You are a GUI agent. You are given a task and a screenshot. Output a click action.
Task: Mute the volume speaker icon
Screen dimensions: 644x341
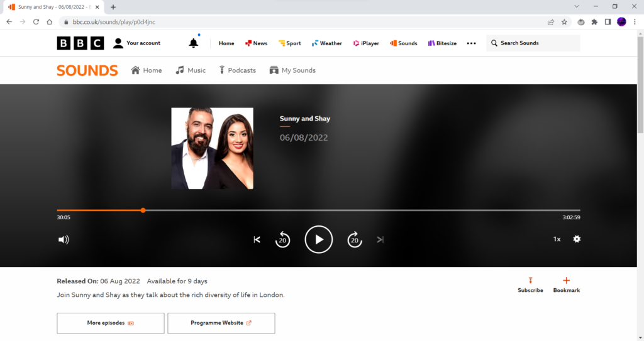tap(64, 240)
